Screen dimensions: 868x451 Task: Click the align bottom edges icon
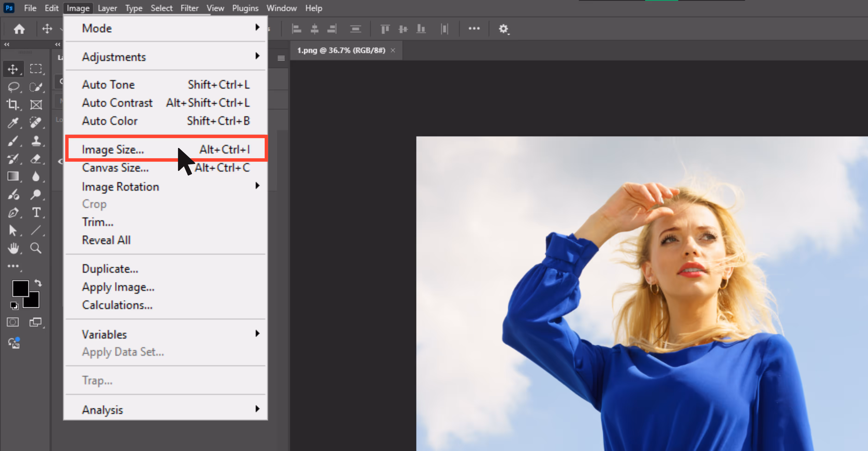coord(421,29)
